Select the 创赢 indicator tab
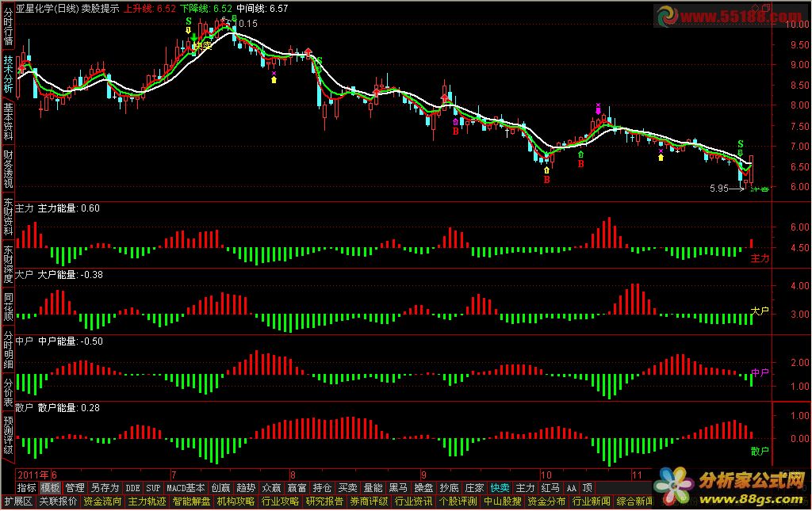Screen dimensions: 812x511 (220, 488)
